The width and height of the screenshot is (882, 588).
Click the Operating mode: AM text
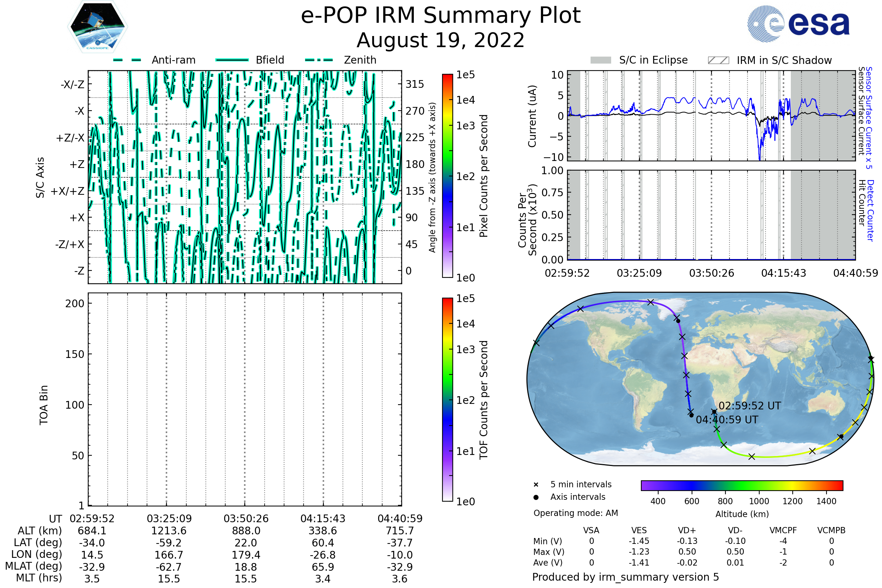point(576,513)
